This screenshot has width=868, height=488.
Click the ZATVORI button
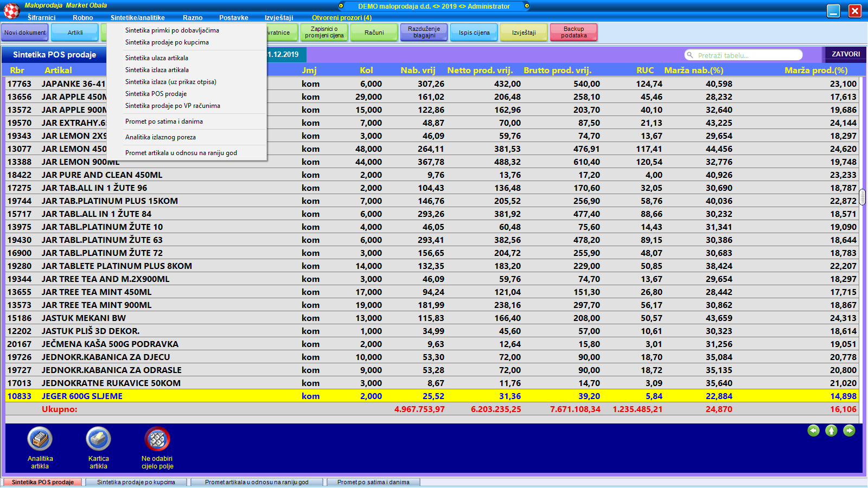coord(845,54)
